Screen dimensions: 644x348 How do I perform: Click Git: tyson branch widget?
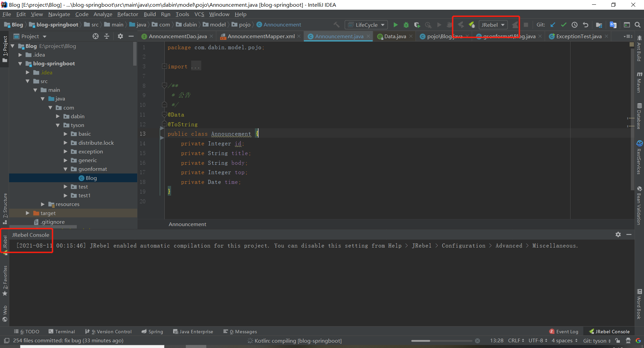tap(597, 341)
